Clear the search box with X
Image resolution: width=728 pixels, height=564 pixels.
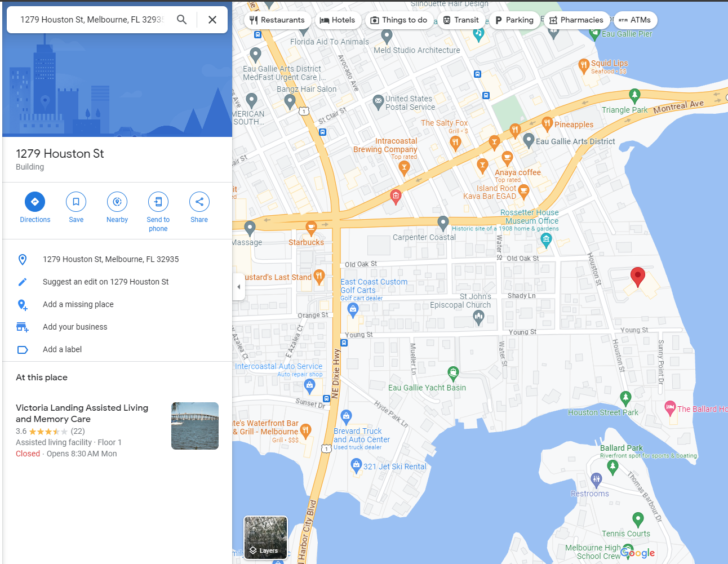point(212,20)
